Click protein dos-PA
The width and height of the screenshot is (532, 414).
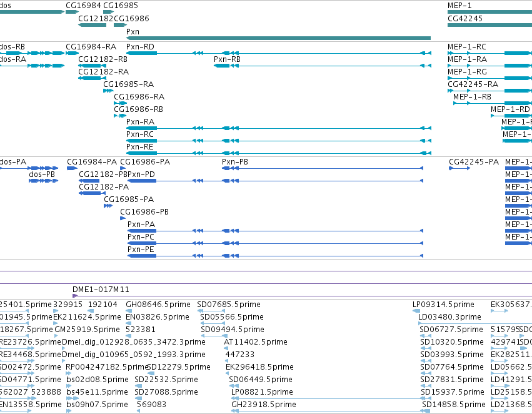point(29,168)
